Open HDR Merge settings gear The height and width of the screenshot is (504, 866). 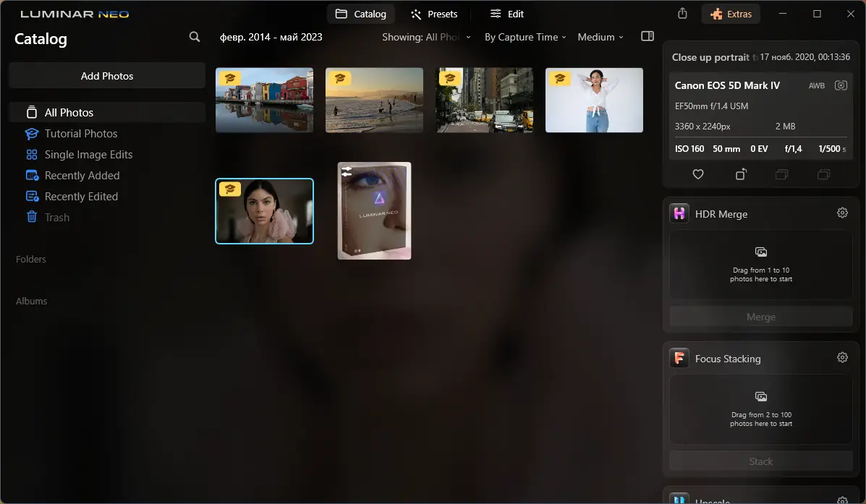tap(842, 213)
